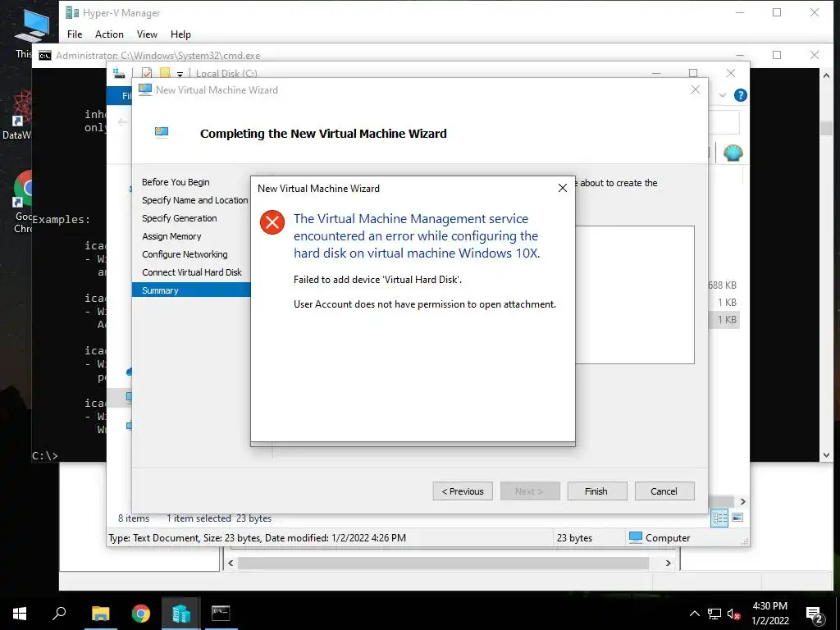
Task: Select the DataW desktop shortcut icon
Action: coord(17,115)
